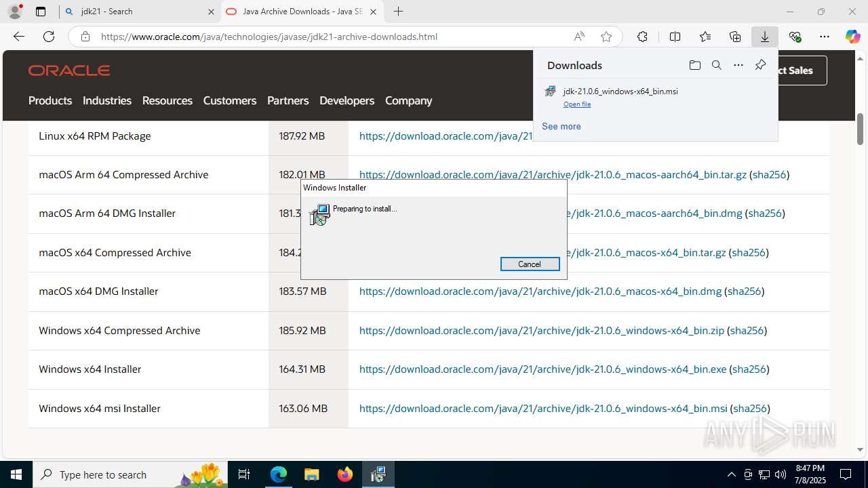Show hidden system tray icons
868x488 pixels.
pos(731,474)
